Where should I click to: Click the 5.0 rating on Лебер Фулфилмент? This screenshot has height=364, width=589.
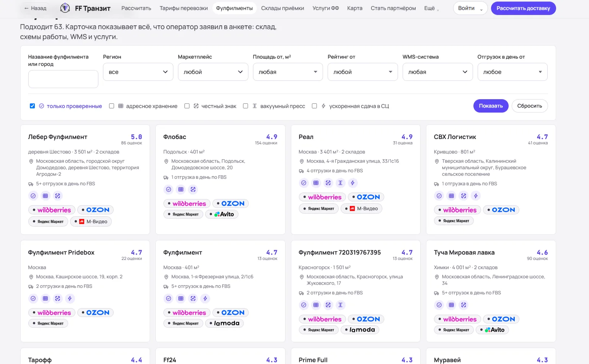point(136,137)
